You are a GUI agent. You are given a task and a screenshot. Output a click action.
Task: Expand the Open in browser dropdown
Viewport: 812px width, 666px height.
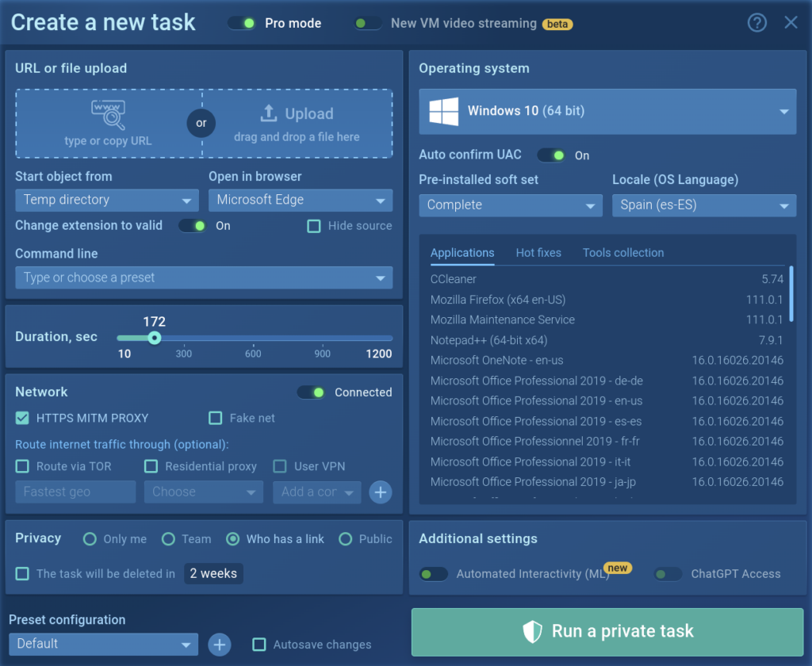(300, 200)
